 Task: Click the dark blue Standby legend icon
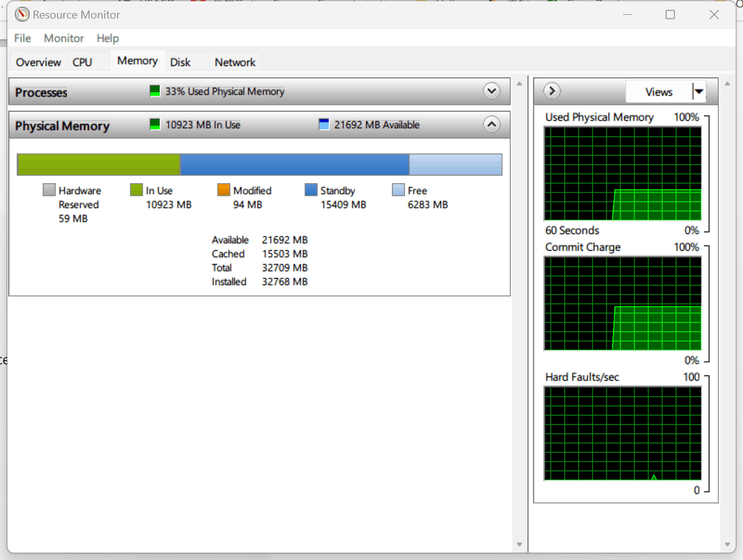311,189
